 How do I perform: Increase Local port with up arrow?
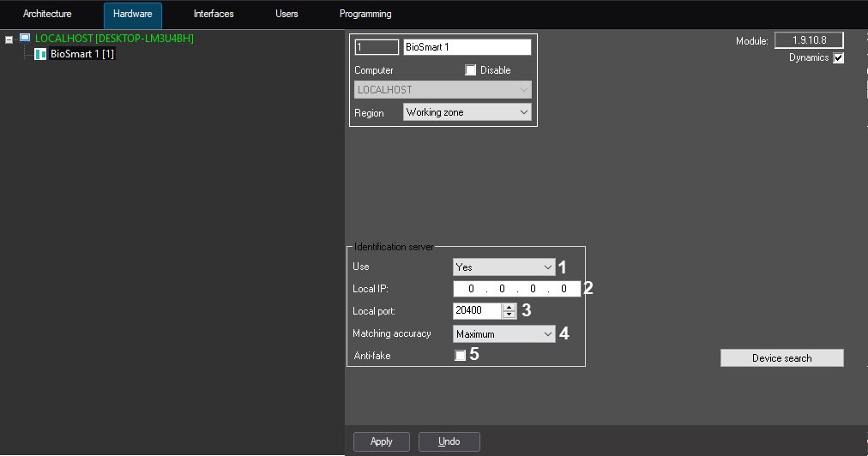(509, 307)
